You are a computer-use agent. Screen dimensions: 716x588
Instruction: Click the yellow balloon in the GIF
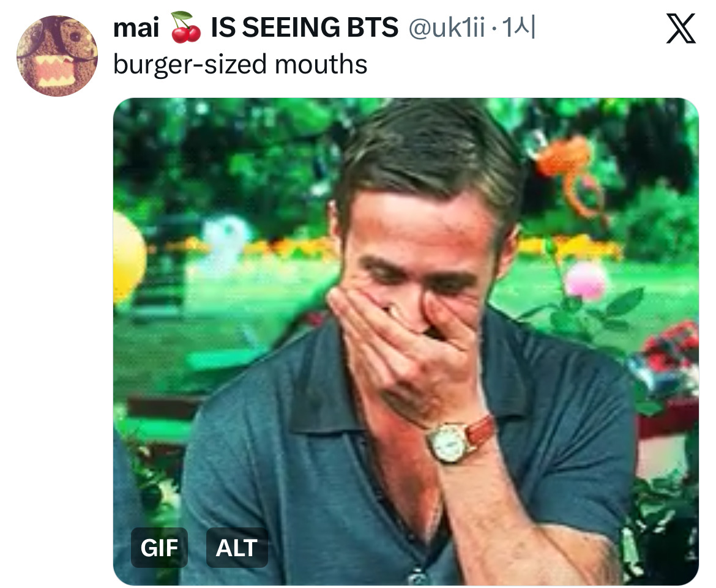128,257
